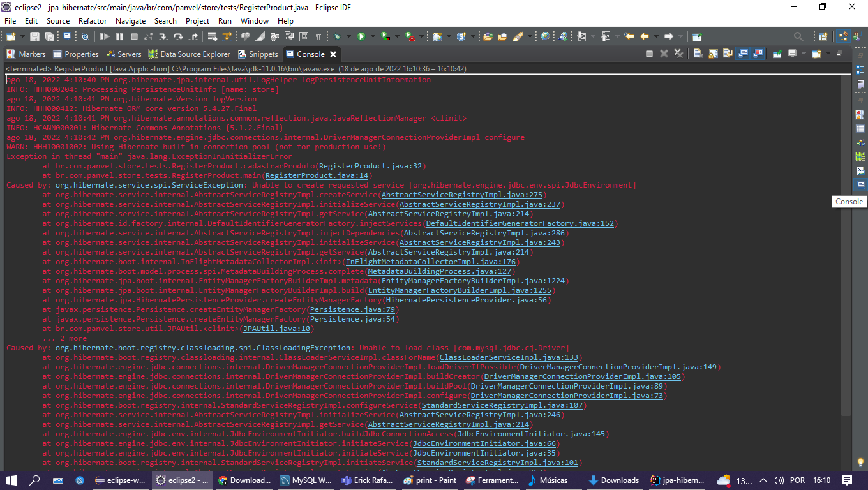Screen dimensions: 868x490
Task: Click the Save All toolbar icon
Action: tap(49, 36)
